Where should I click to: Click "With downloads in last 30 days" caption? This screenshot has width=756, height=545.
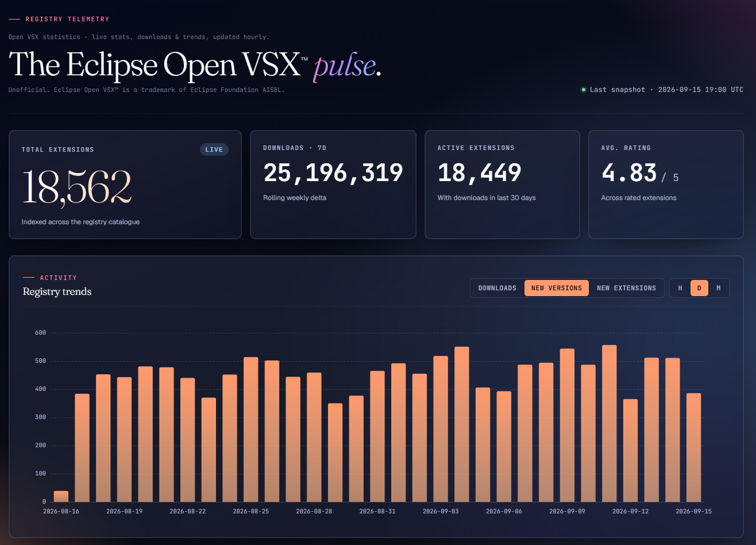[x=487, y=198]
